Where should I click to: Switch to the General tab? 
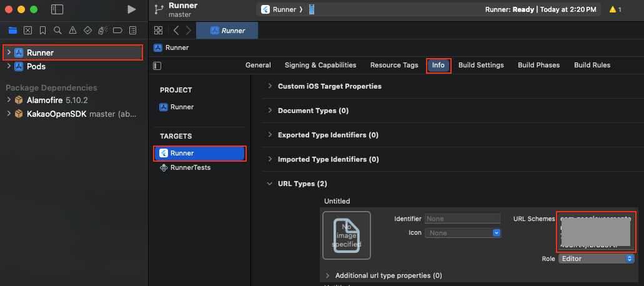(258, 65)
